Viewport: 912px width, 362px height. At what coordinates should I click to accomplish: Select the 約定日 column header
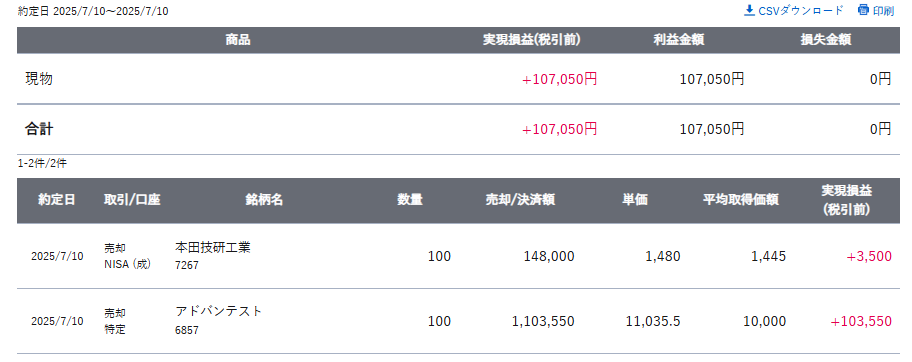[56, 200]
